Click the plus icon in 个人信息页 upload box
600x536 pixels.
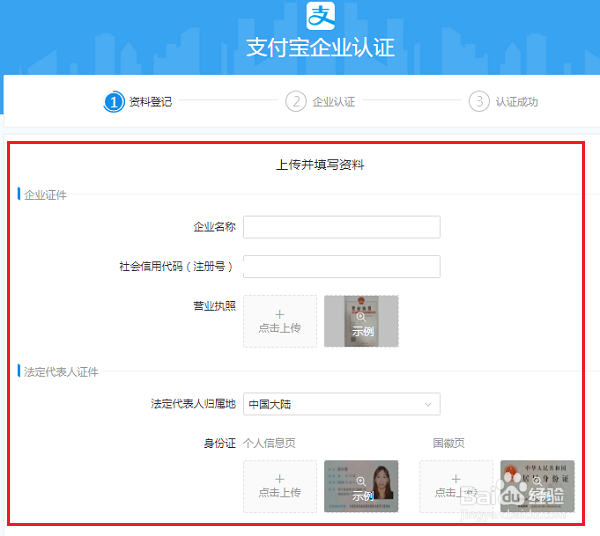click(280, 479)
